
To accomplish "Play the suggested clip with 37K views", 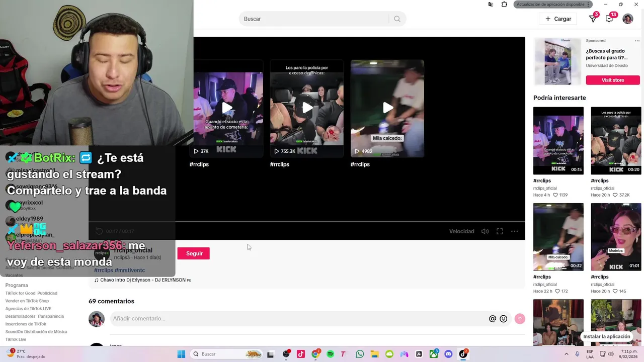I will point(227,109).
